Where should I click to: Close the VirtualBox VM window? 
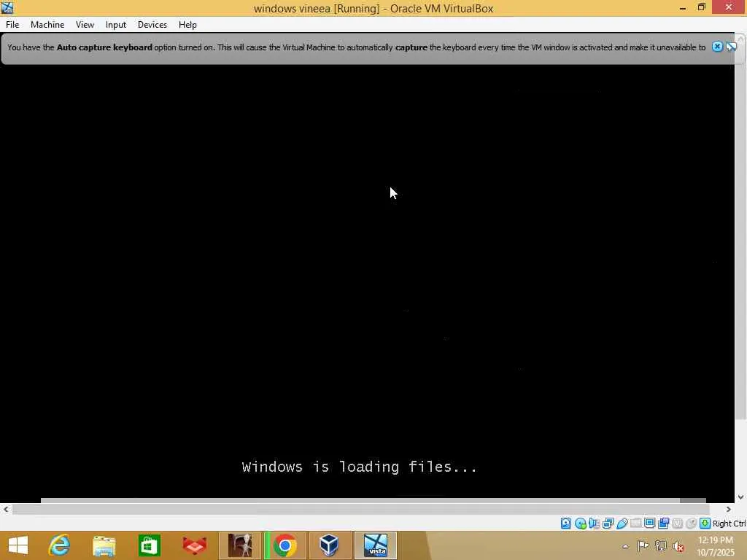pyautogui.click(x=729, y=7)
